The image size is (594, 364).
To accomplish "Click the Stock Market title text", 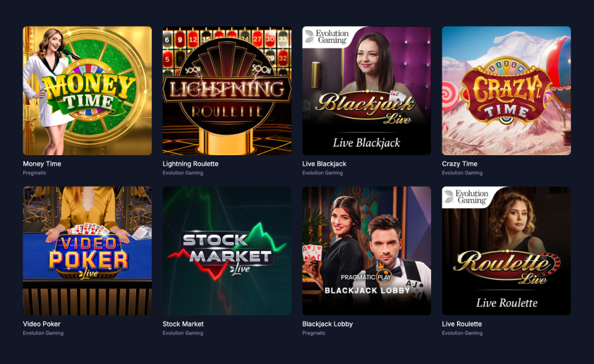I will tap(183, 324).
